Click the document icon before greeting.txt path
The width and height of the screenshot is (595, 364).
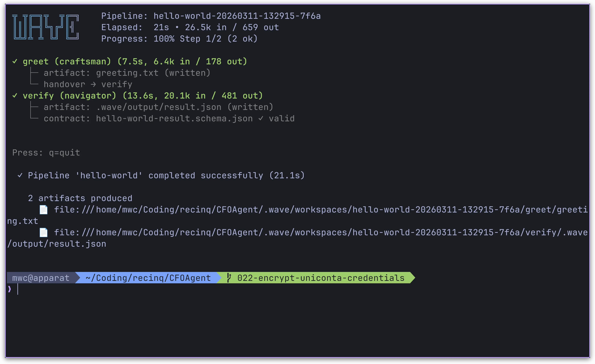pos(44,210)
